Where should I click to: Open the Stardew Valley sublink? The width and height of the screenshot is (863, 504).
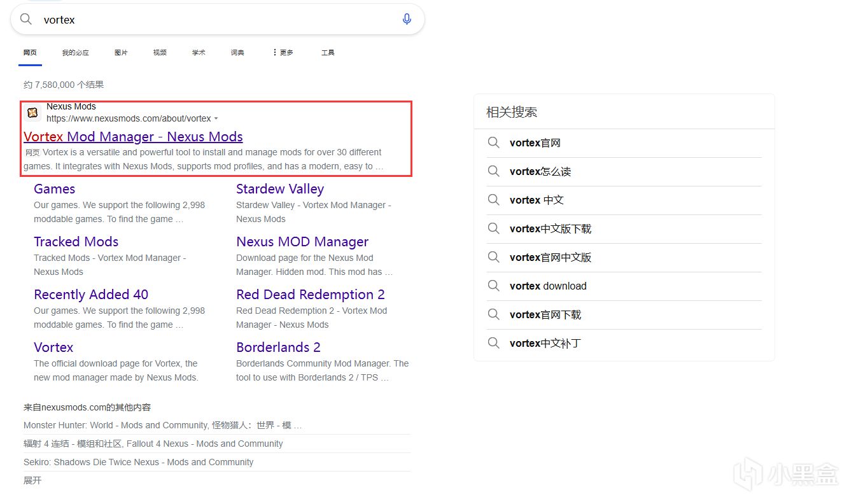click(280, 189)
